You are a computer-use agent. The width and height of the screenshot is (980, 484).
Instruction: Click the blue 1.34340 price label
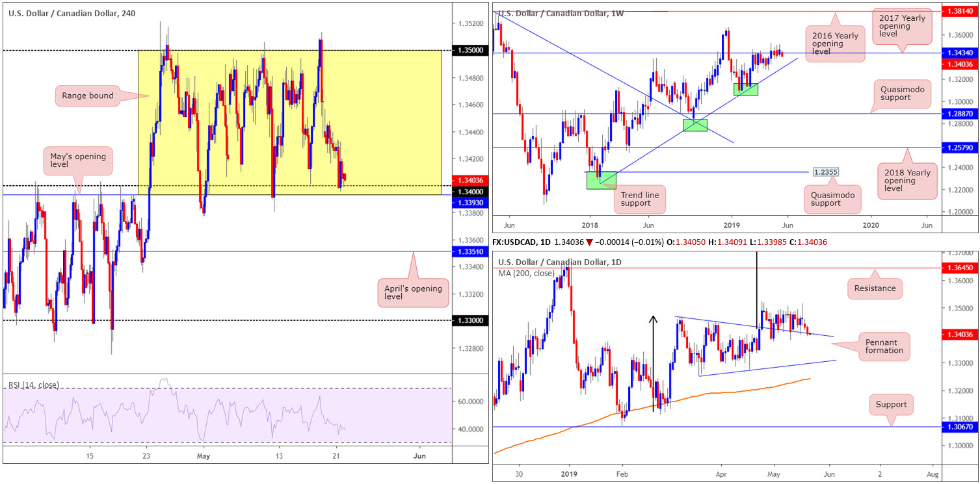[x=960, y=53]
